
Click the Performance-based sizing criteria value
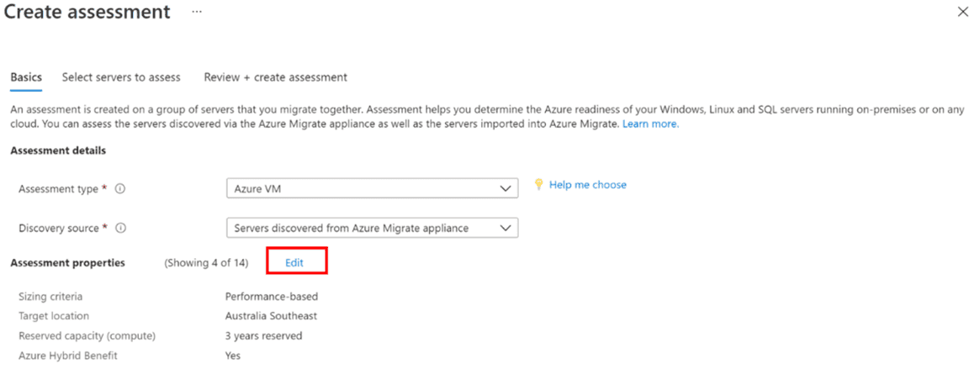tap(272, 297)
